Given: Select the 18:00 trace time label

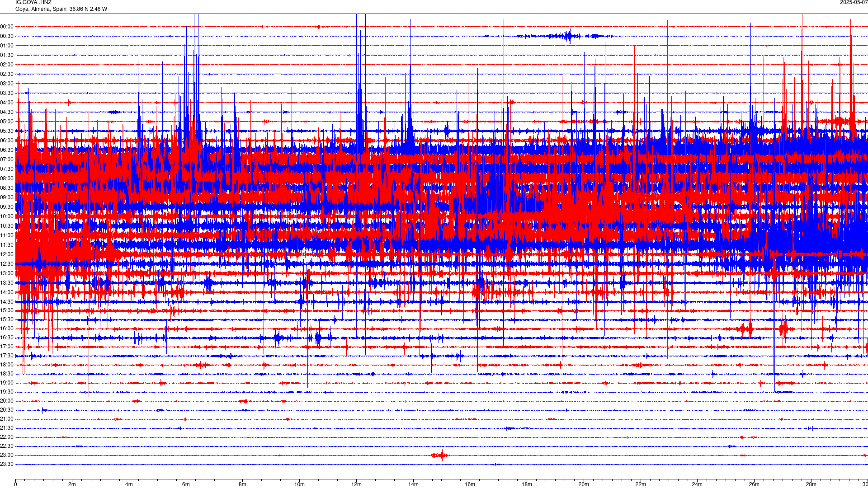Looking at the screenshot, I should tap(7, 365).
